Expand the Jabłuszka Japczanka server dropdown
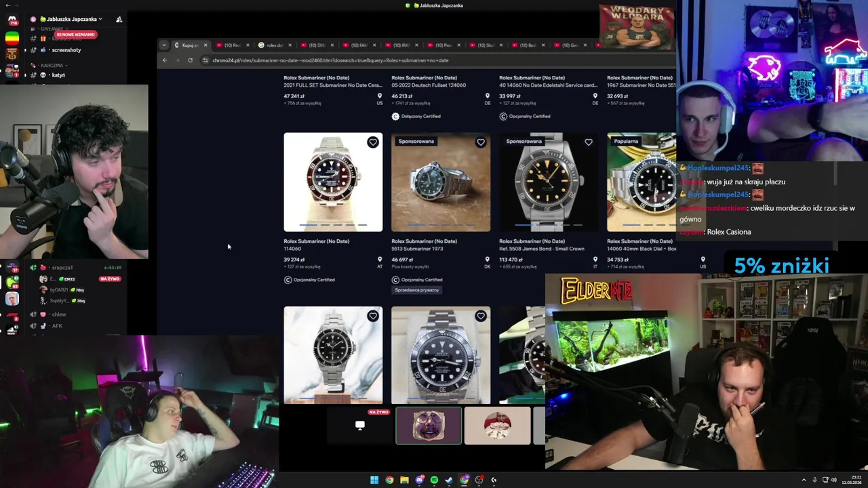The image size is (868, 488). 71,19
